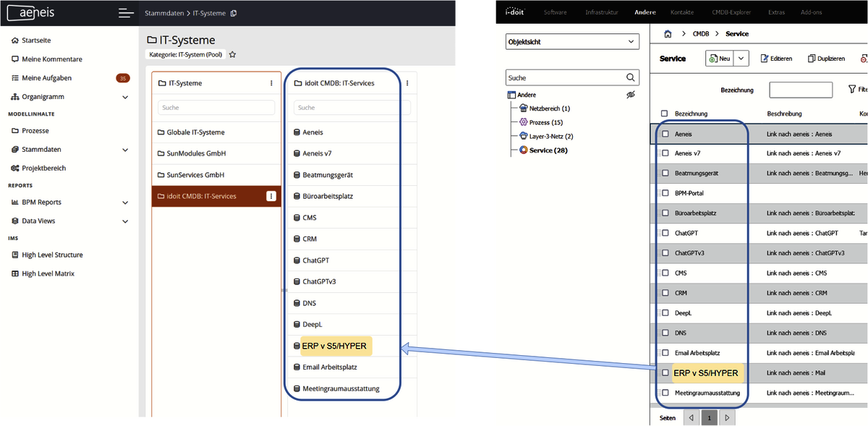
Task: Mark IT-Systeme as favorite with star icon
Action: click(232, 54)
